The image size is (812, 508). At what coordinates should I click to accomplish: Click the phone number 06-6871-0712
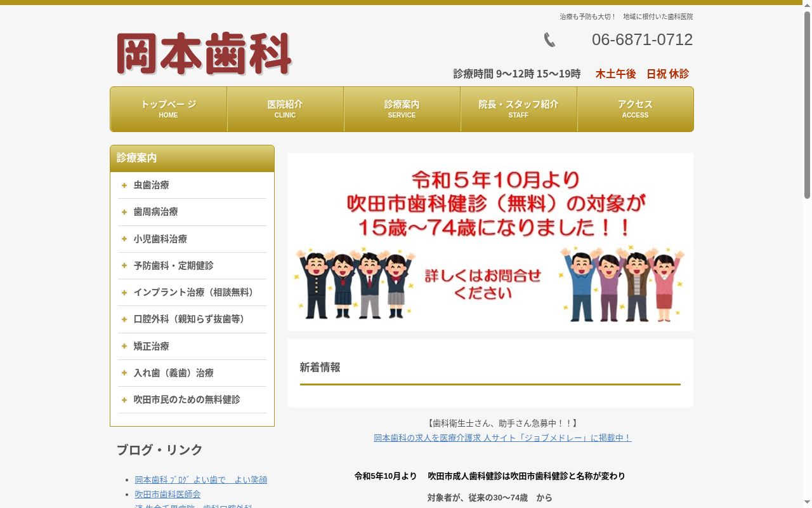click(x=642, y=39)
